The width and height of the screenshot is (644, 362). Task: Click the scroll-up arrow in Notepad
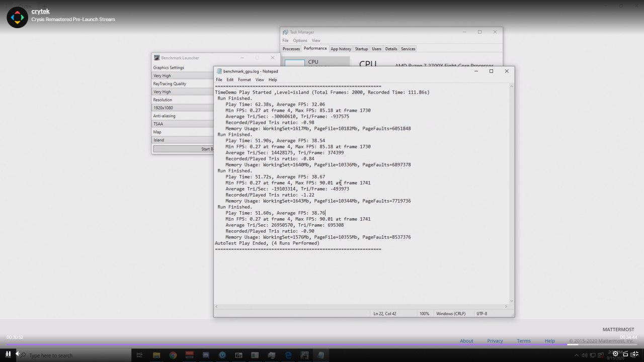(x=512, y=86)
